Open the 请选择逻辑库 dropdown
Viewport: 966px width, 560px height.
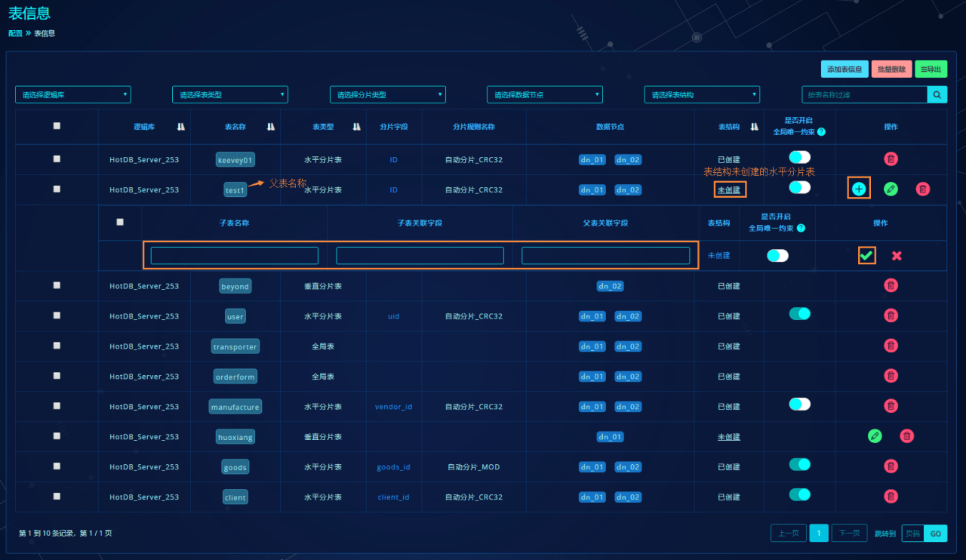(73, 94)
